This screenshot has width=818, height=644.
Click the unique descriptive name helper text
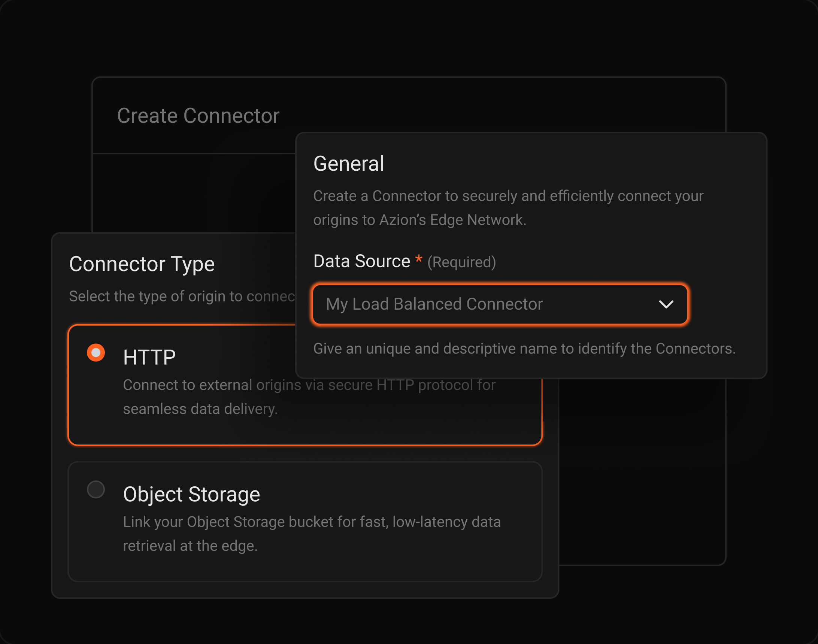coord(524,348)
